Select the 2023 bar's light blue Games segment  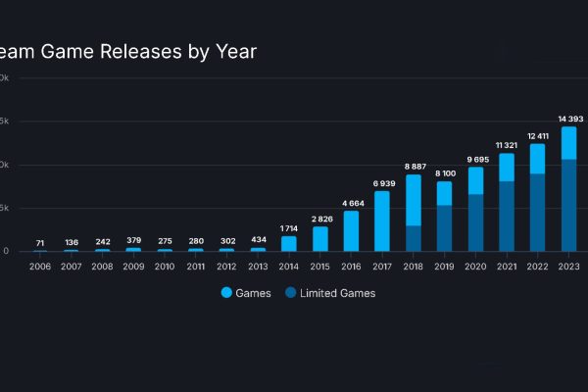pos(568,143)
